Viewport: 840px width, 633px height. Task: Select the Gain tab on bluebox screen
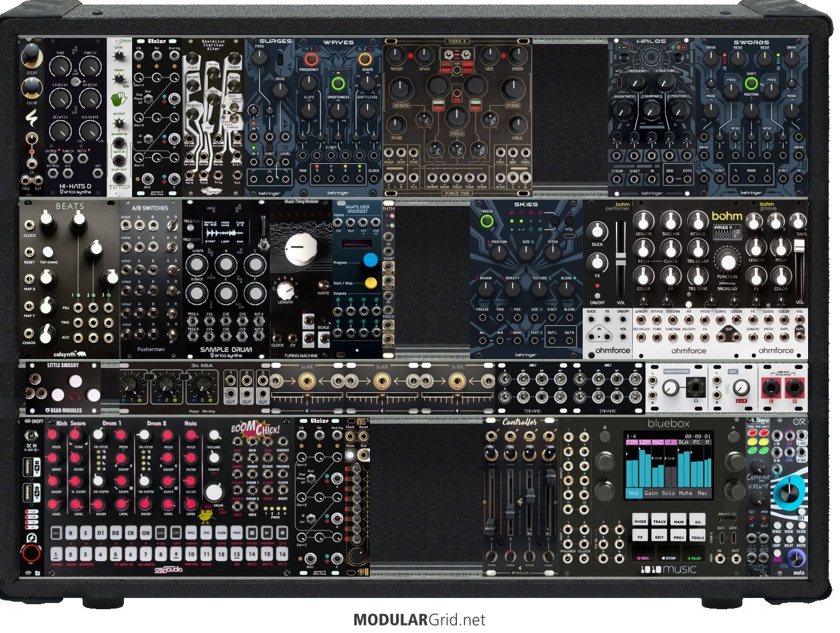[x=651, y=493]
